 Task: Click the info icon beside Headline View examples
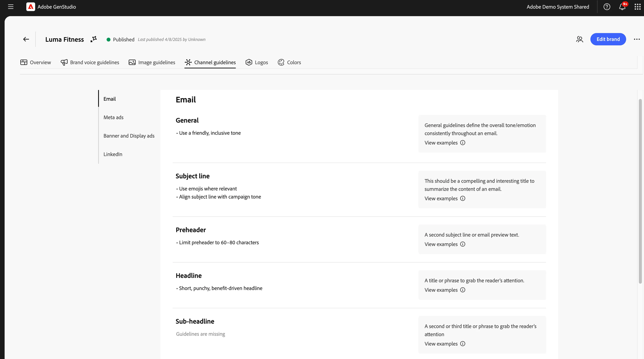click(463, 290)
